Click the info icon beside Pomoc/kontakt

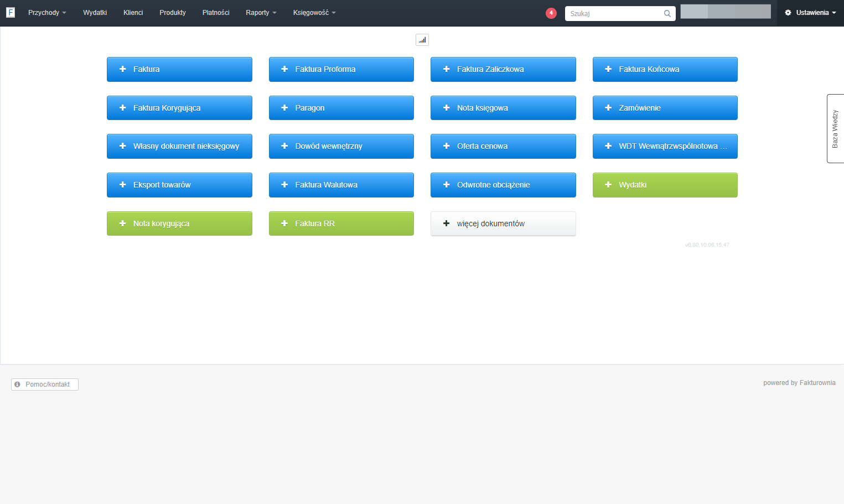tap(17, 385)
